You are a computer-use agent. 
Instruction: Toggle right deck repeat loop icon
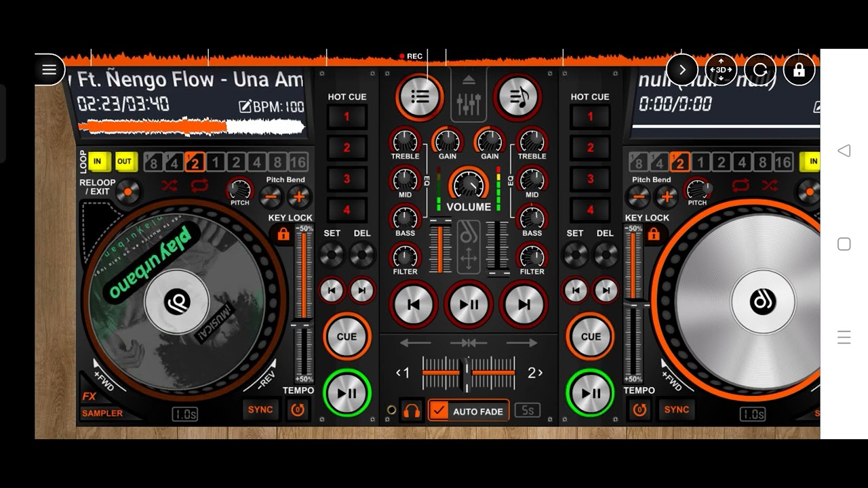[741, 185]
